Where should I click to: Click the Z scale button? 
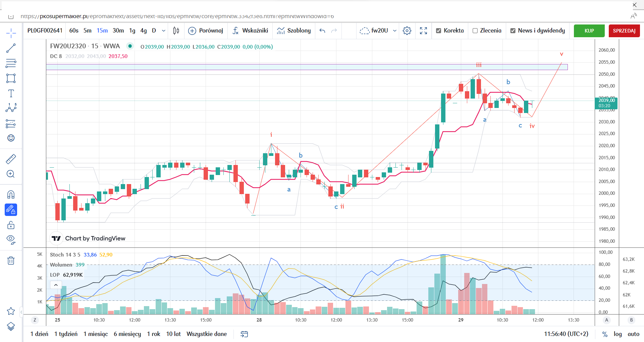pyautogui.click(x=35, y=320)
